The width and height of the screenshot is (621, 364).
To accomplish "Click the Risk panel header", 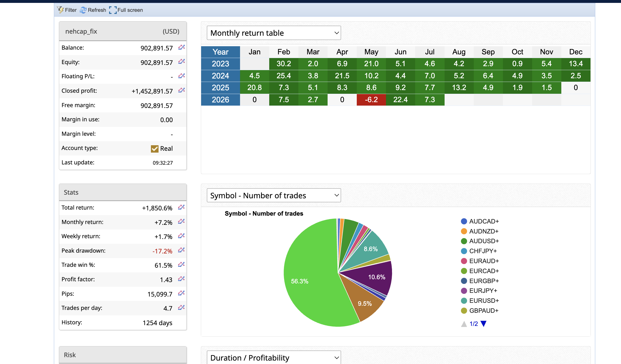I will click(x=123, y=355).
